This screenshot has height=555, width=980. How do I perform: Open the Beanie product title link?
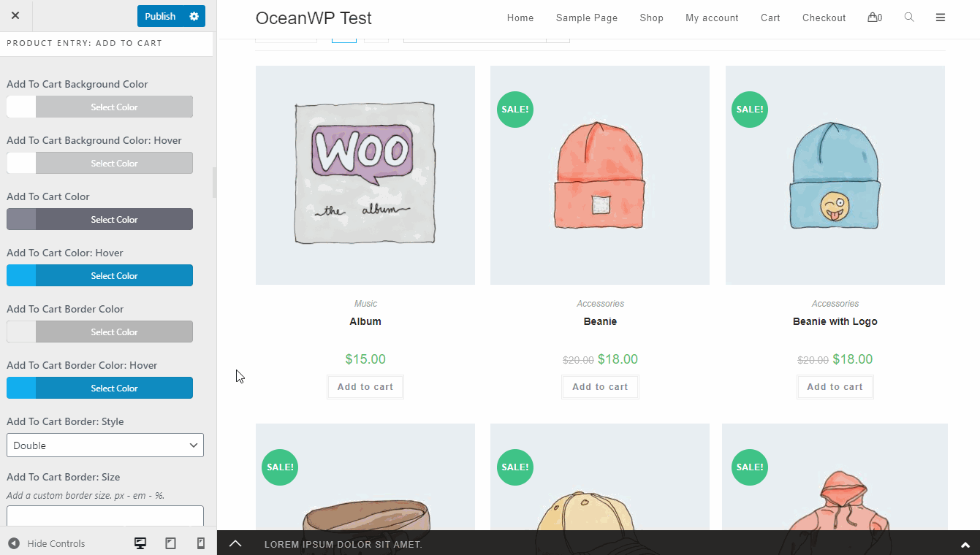(600, 321)
